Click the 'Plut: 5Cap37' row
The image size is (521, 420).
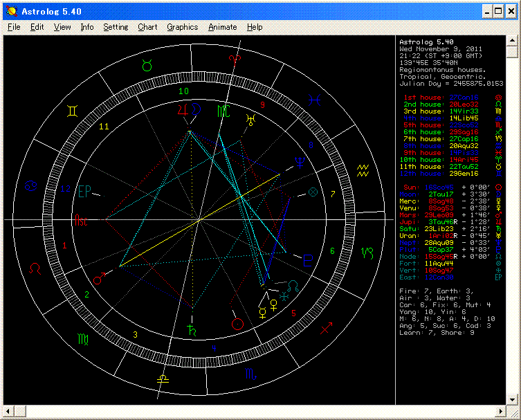[x=450, y=250]
